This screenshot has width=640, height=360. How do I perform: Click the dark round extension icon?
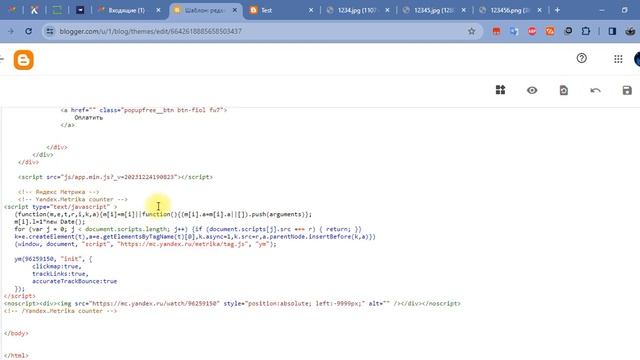tap(568, 31)
